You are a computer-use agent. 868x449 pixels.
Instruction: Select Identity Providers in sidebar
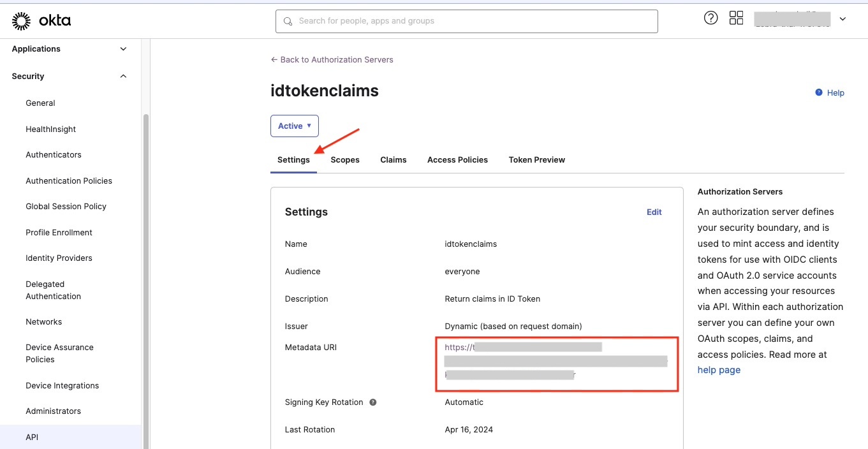(59, 258)
